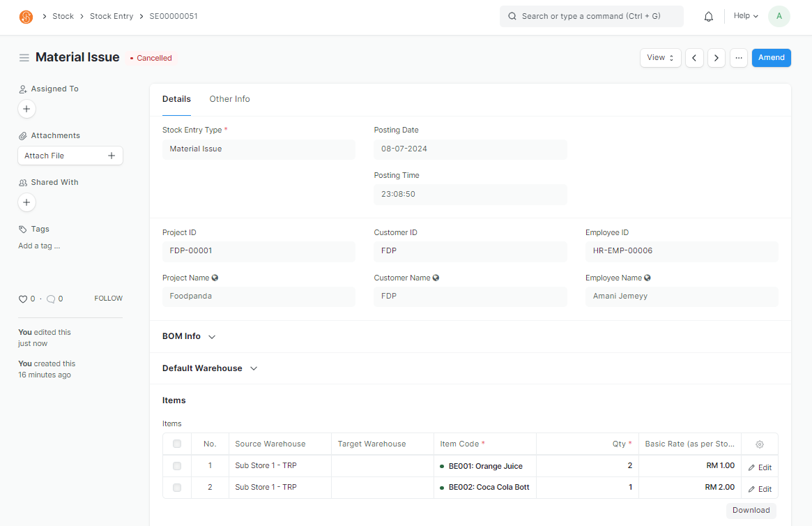812x526 pixels.
Task: Open the Help dropdown menu
Action: tap(746, 16)
